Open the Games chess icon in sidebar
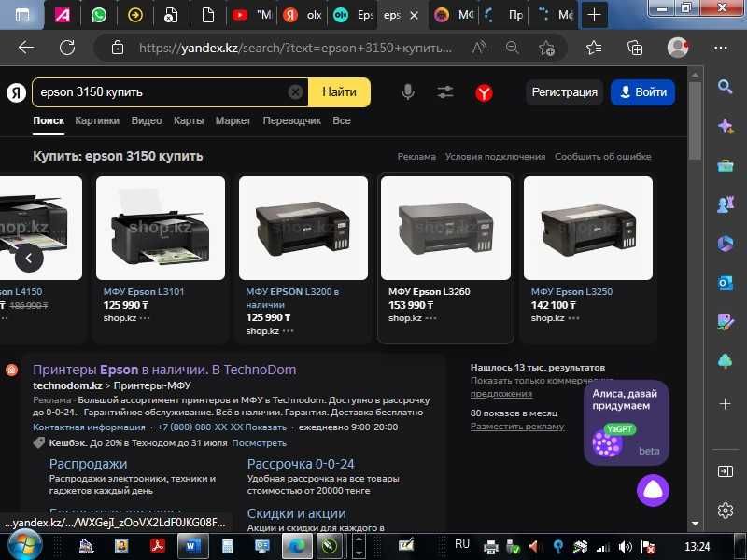747x560 pixels. tap(726, 204)
